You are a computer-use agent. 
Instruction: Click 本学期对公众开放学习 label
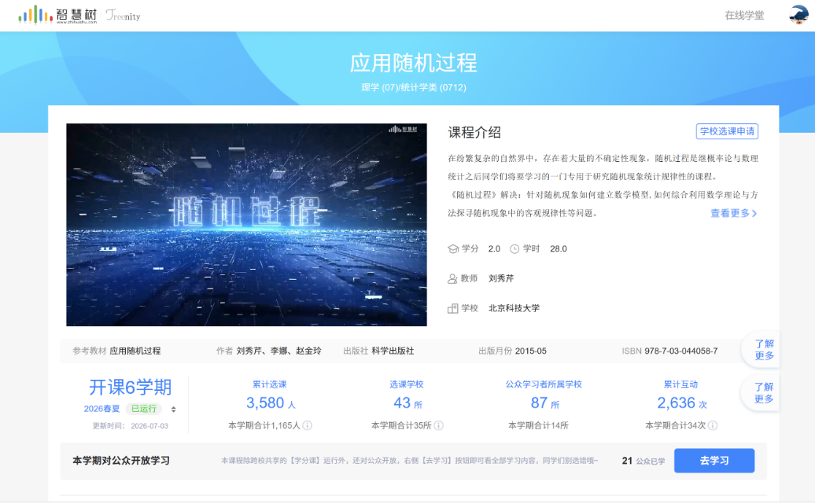[x=121, y=461]
